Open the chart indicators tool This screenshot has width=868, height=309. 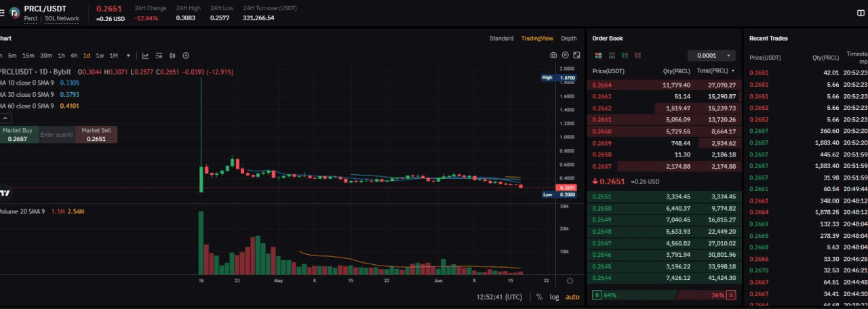click(x=145, y=56)
